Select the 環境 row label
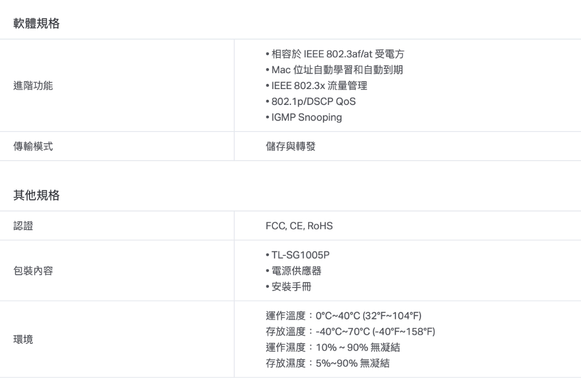 [23, 339]
